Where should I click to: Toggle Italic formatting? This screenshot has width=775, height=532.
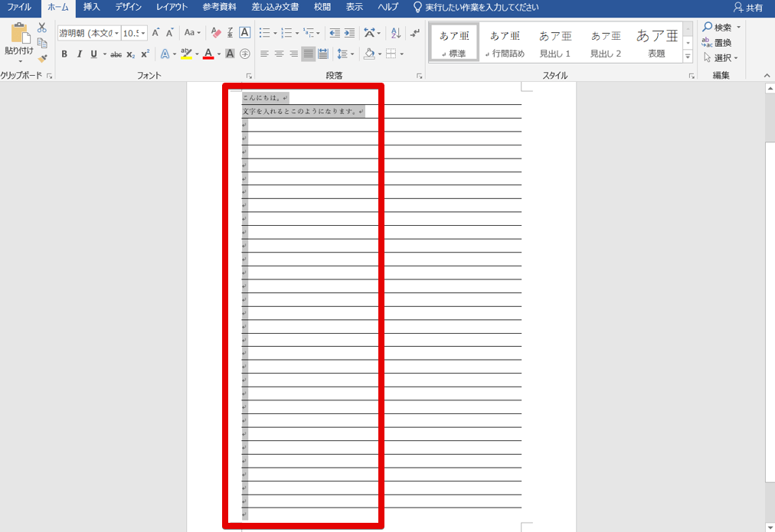click(x=79, y=54)
